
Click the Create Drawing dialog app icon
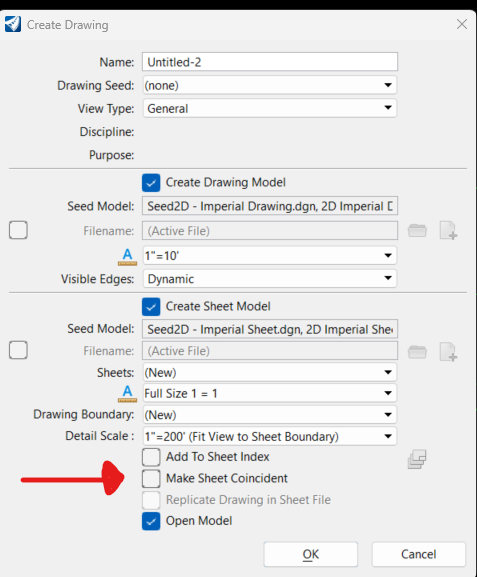pos(13,25)
